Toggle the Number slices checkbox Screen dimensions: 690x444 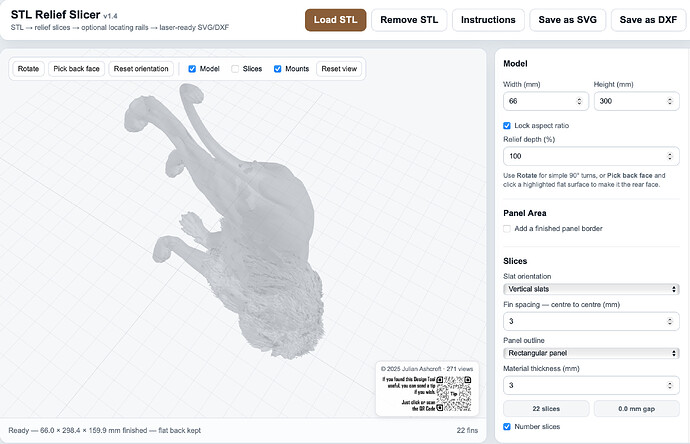click(507, 426)
